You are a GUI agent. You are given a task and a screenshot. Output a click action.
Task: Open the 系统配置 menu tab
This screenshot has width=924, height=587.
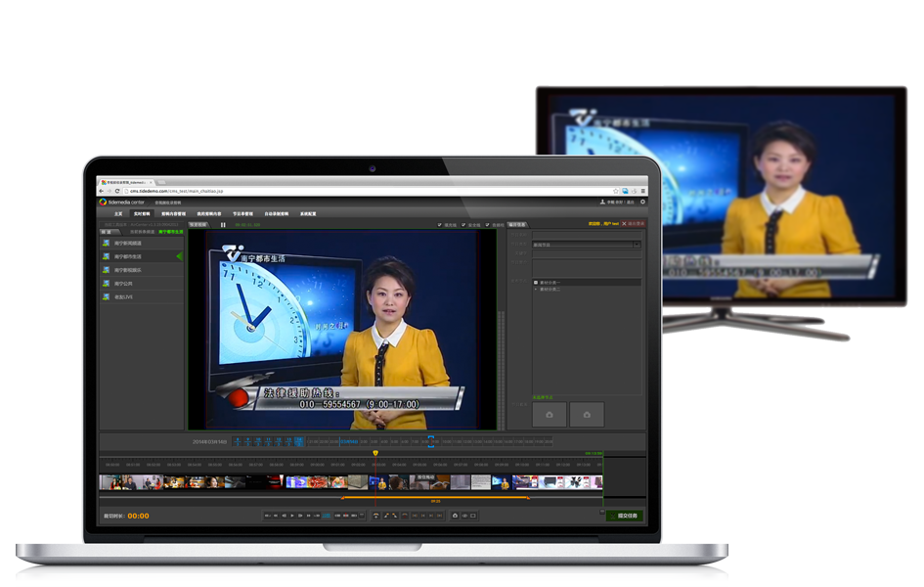(x=308, y=213)
